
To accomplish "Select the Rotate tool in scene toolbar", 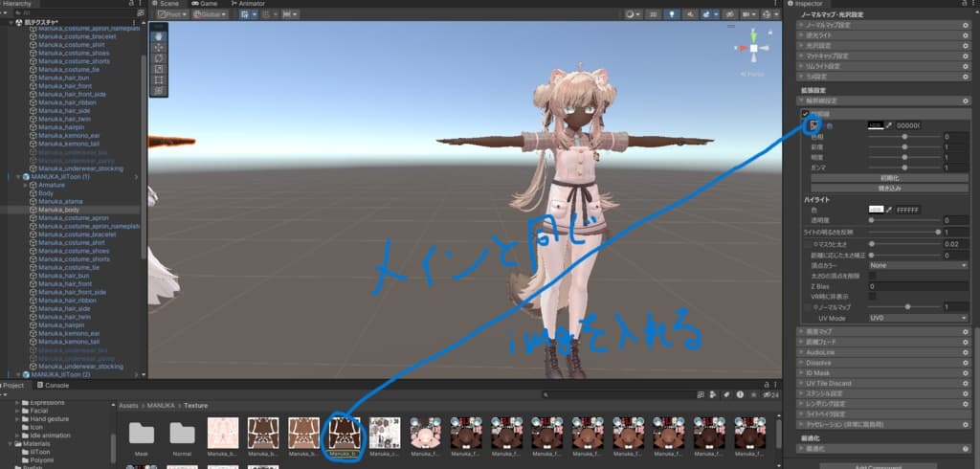I will [159, 57].
